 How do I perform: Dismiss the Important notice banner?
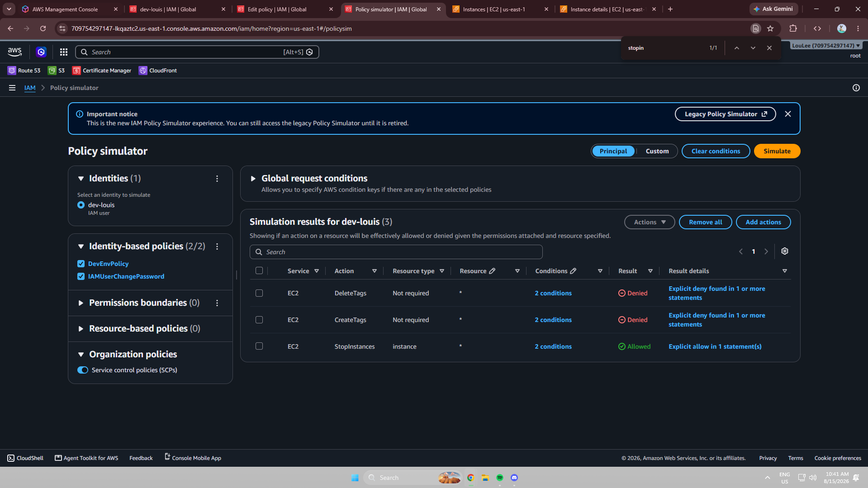coord(788,114)
